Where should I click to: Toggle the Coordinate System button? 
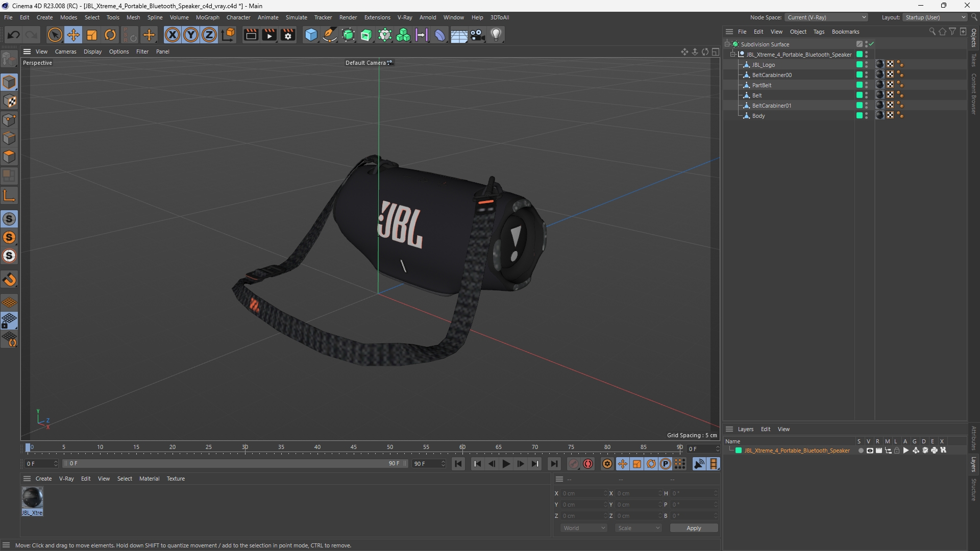click(x=229, y=35)
